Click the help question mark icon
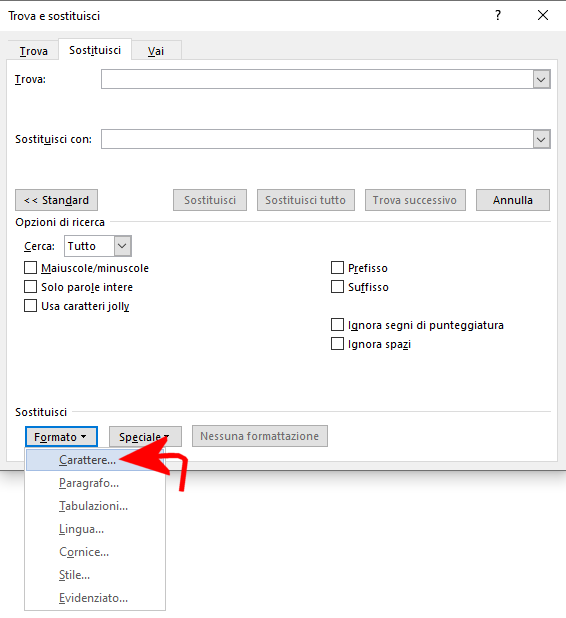 498,15
